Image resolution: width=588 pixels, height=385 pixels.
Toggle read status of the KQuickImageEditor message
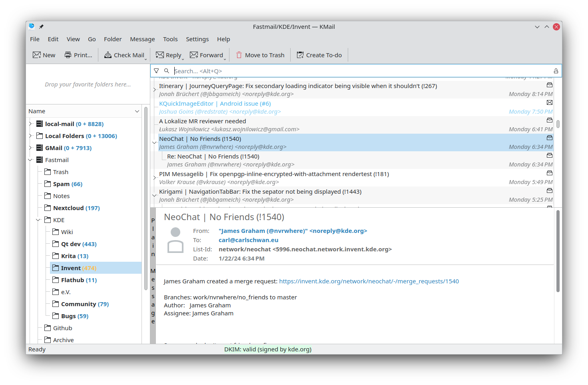pyautogui.click(x=549, y=102)
